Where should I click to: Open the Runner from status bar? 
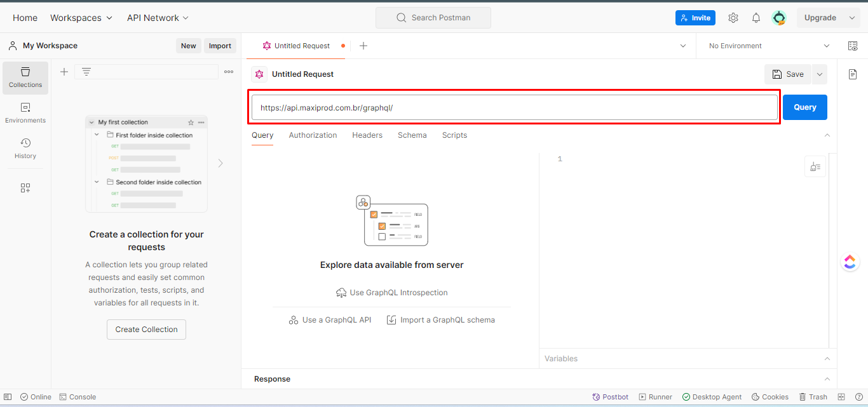point(655,397)
